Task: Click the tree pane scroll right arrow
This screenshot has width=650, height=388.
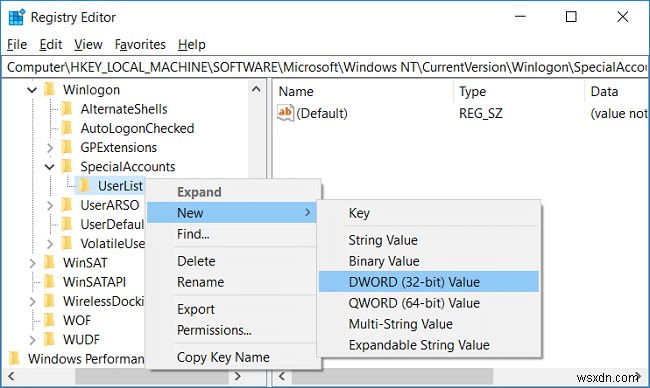Action: (x=238, y=376)
